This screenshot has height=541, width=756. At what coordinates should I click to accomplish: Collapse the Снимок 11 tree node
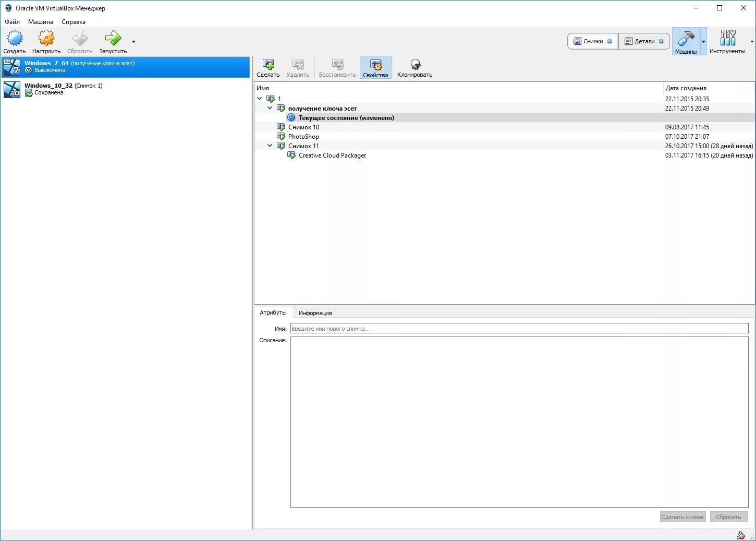270,146
